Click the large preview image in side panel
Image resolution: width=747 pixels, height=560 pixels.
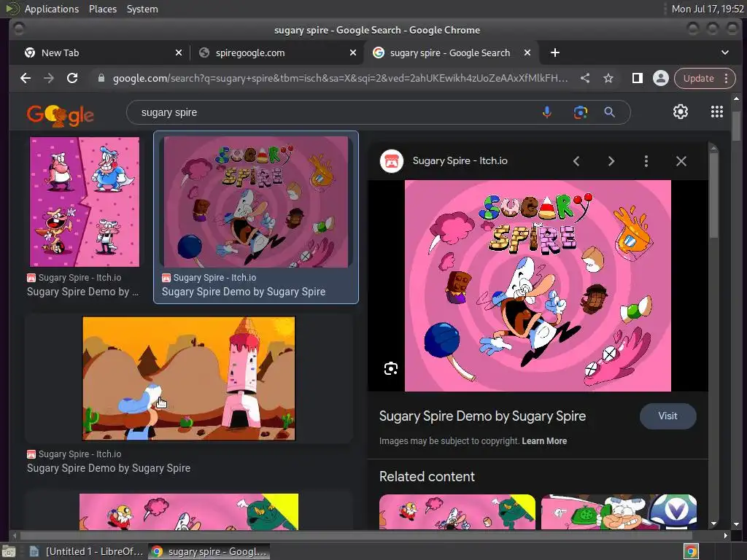(538, 286)
